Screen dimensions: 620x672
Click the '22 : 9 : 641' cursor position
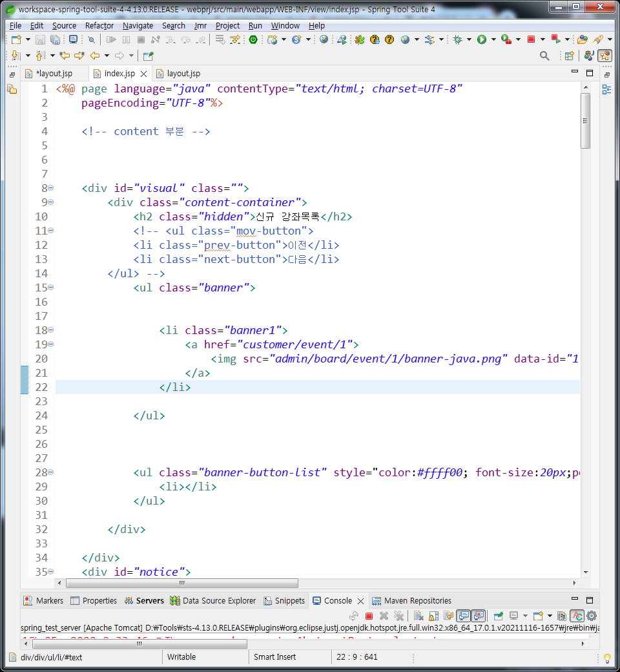pos(357,657)
